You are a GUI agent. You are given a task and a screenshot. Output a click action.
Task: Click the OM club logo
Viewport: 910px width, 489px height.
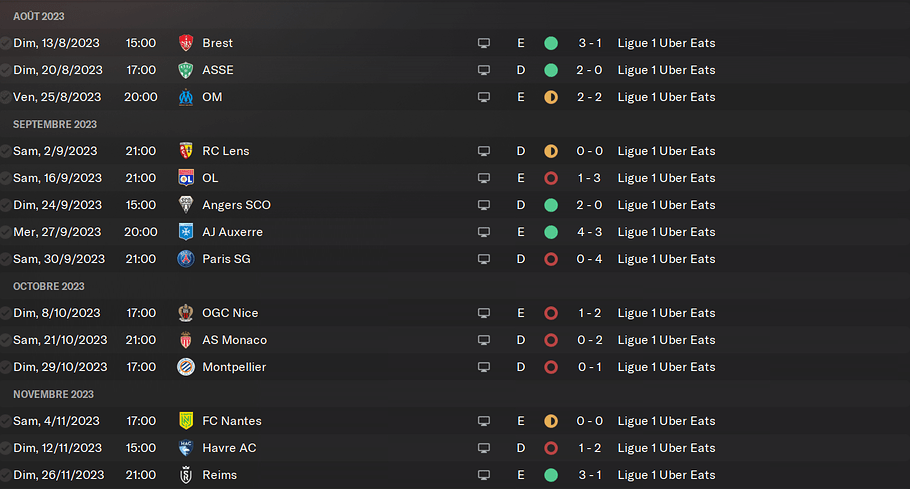185,97
